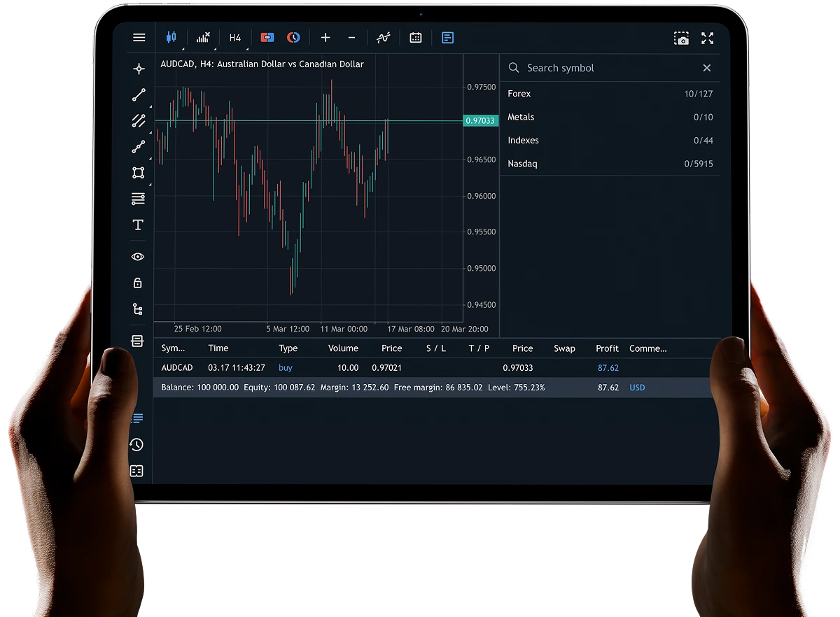Sort positions by Volume column header
The height and width of the screenshot is (617, 840).
[x=343, y=348]
